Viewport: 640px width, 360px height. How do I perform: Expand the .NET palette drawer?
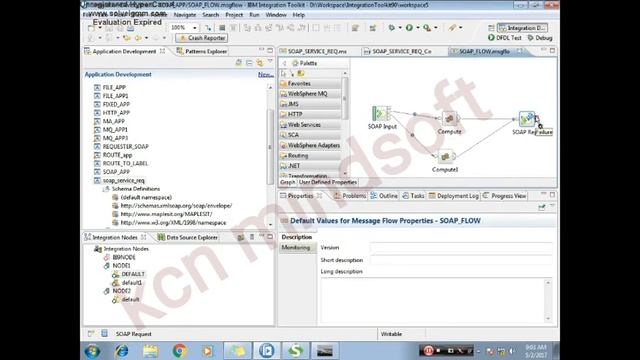pos(310,166)
